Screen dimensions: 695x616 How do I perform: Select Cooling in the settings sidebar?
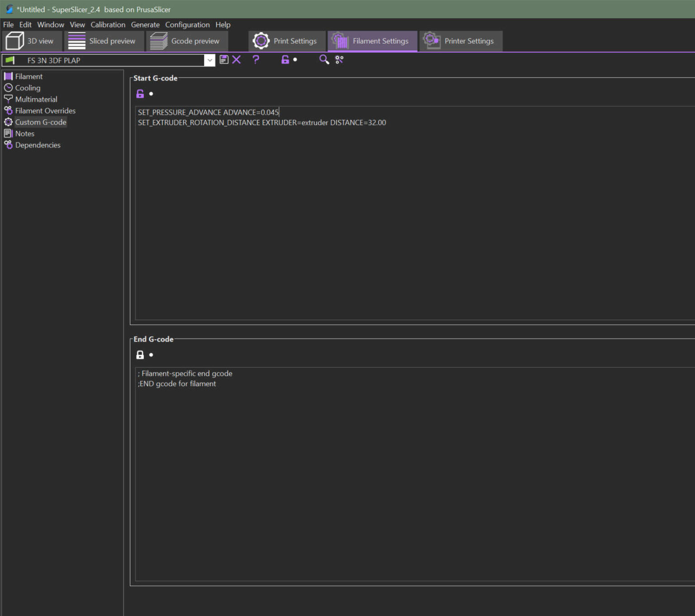[28, 88]
